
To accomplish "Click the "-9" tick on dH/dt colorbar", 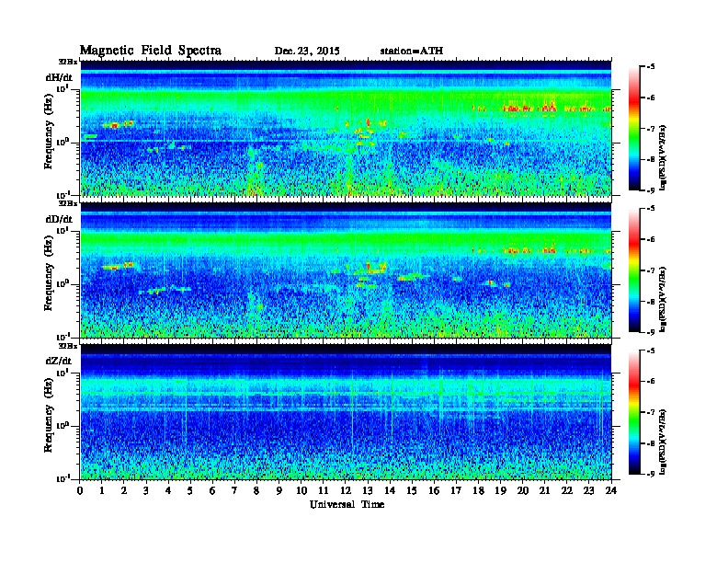I will (x=651, y=190).
